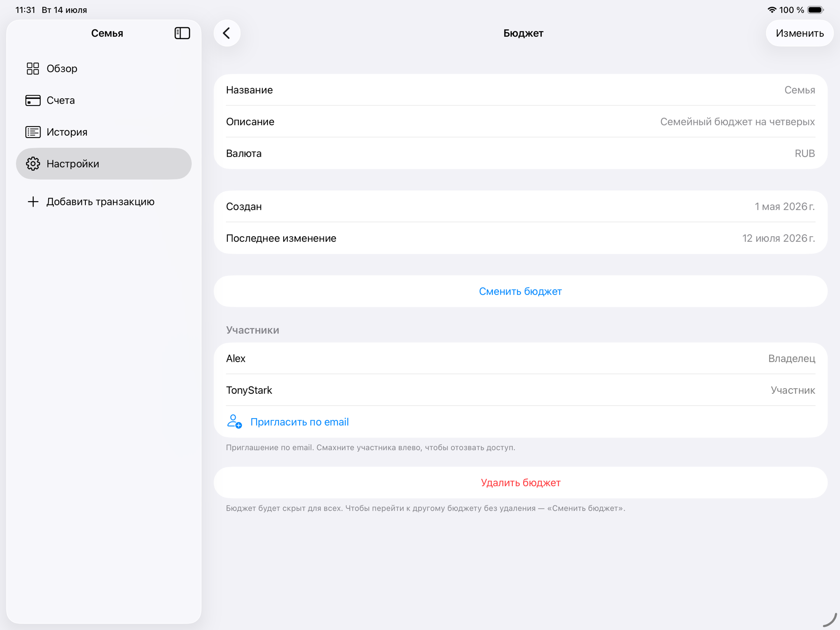
Task: Tap the Семья sidebar title
Action: pos(107,33)
